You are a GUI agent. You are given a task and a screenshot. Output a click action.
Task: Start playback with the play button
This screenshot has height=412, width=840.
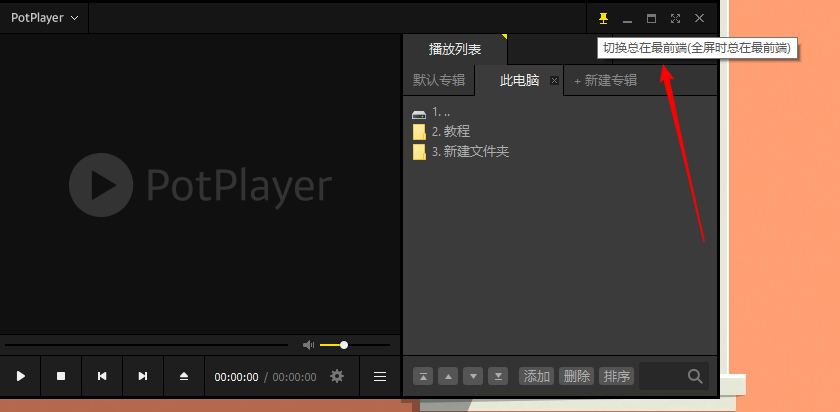pyautogui.click(x=20, y=376)
